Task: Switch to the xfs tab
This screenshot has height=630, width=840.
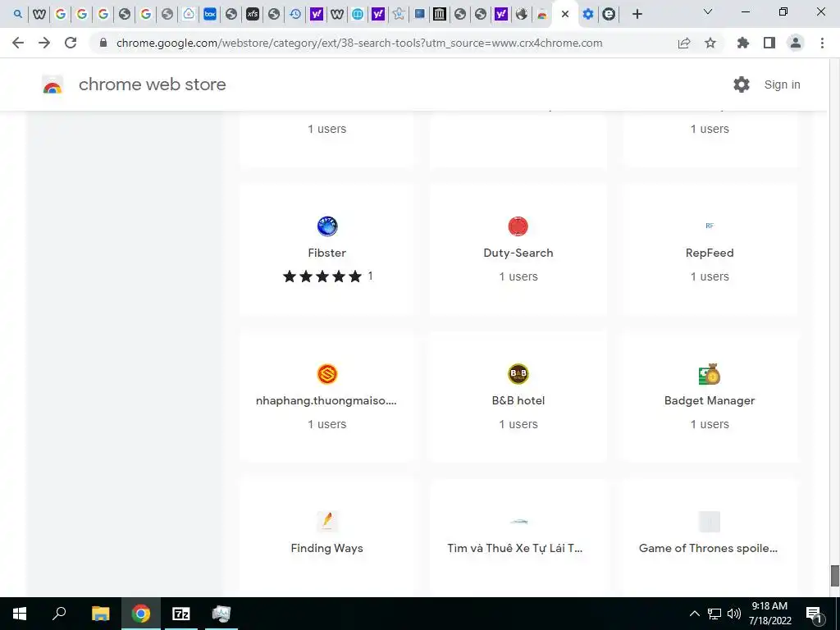Action: pyautogui.click(x=253, y=14)
